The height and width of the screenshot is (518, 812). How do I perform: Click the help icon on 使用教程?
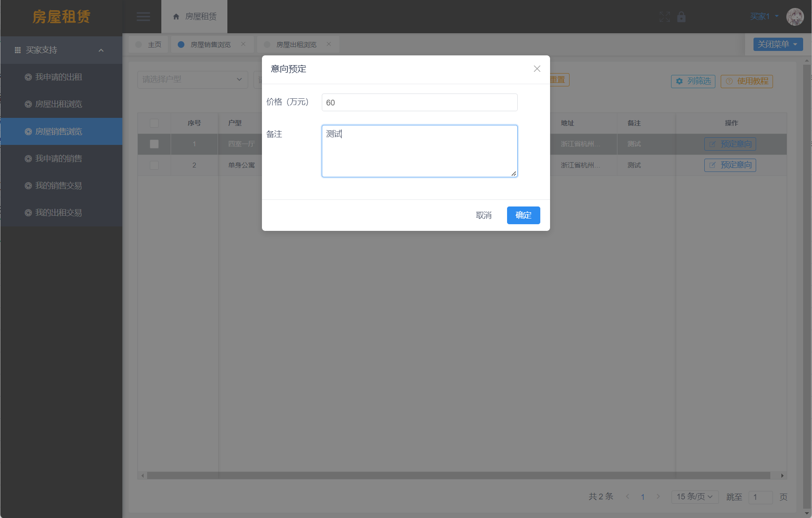(x=729, y=81)
